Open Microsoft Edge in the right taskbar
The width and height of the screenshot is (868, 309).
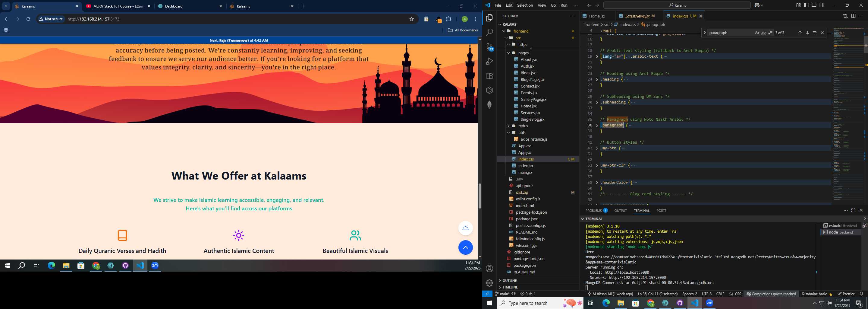coord(605,303)
